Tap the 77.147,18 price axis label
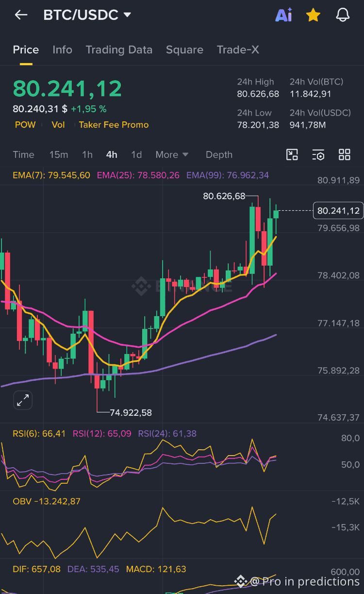The image size is (364, 594). 339,323
